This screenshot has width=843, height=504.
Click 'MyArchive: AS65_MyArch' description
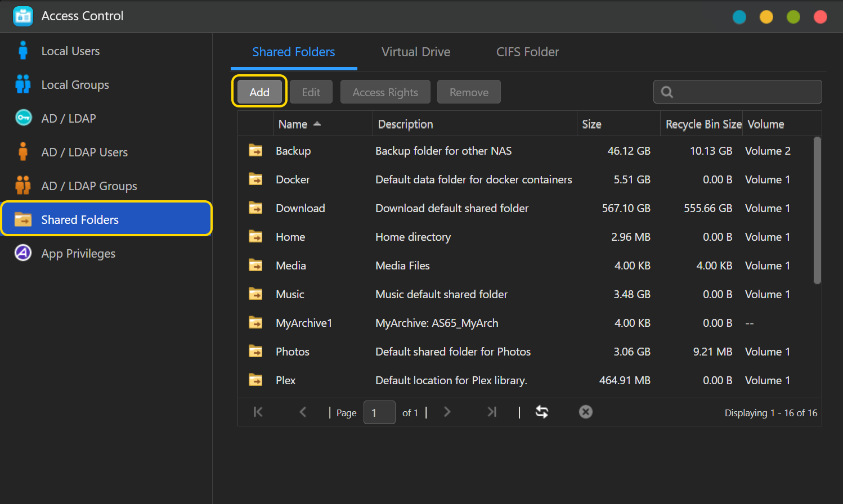[x=437, y=323]
